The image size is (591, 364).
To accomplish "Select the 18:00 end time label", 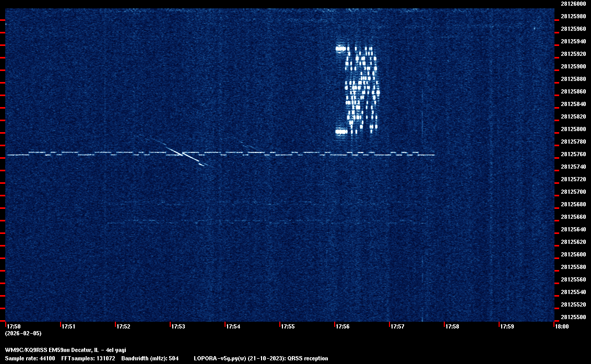I will coord(562,327).
